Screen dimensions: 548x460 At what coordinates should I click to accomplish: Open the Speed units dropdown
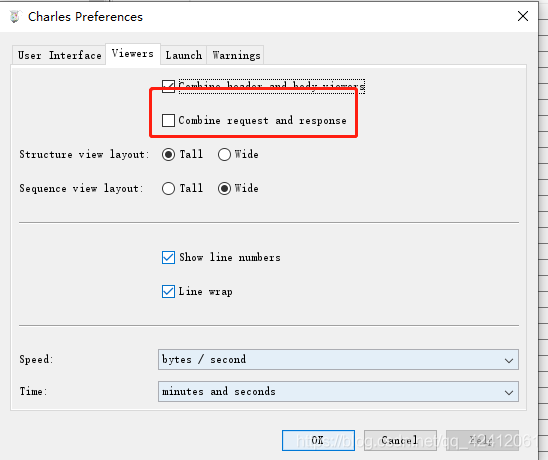(338, 359)
